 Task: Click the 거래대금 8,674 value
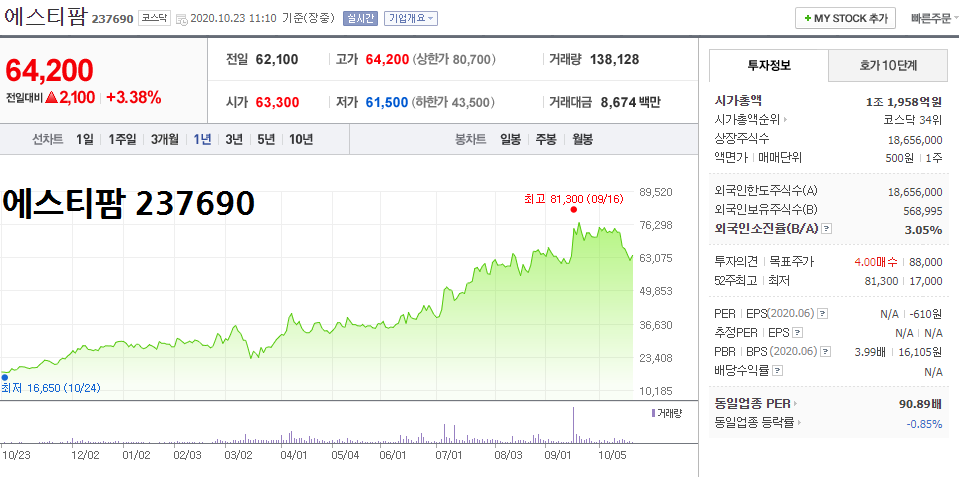[x=618, y=102]
